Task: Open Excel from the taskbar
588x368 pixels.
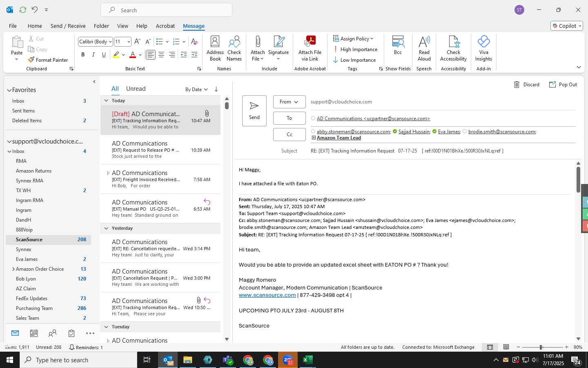Action: click(x=308, y=360)
